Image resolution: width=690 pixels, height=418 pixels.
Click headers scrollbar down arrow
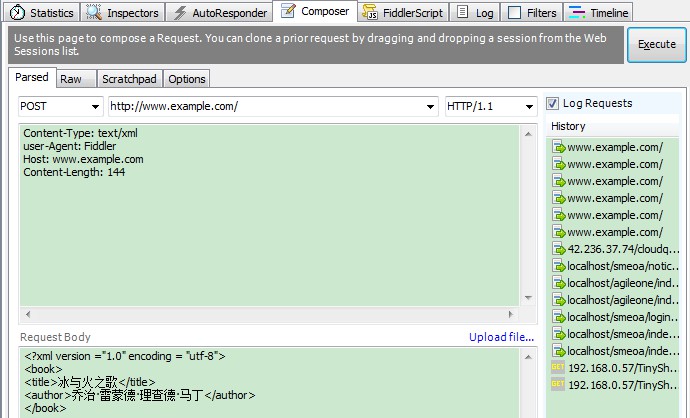pos(529,298)
